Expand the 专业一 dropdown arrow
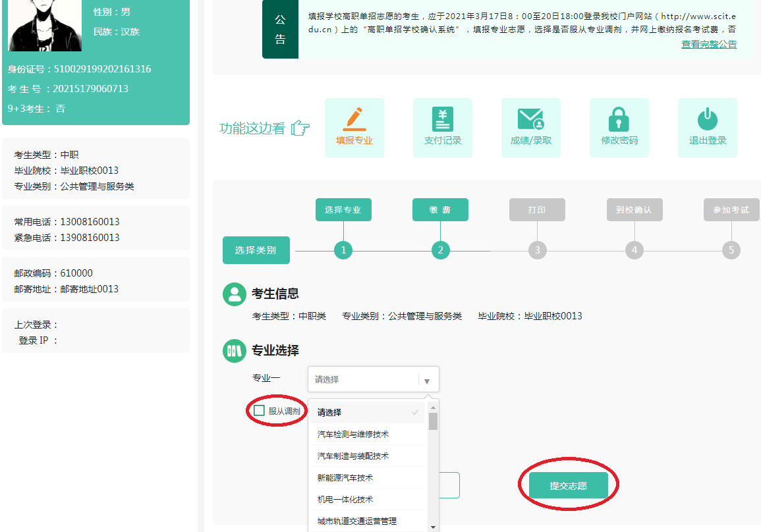 tap(427, 381)
